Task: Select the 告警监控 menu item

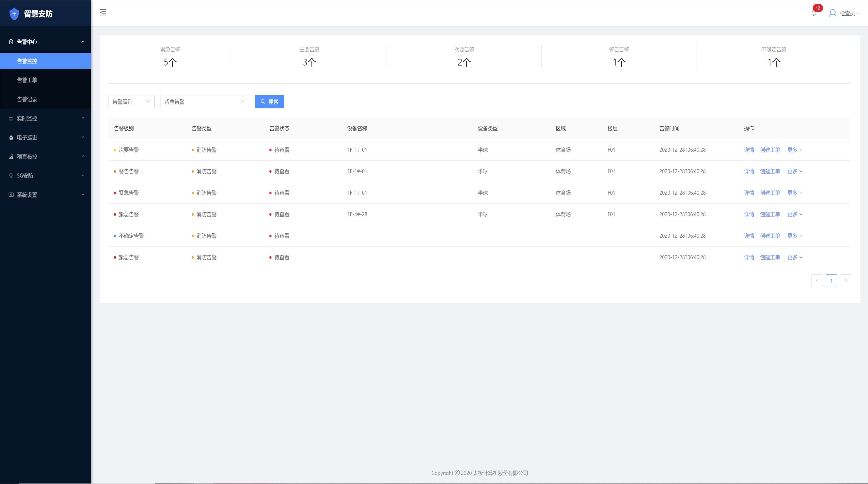Action: tap(45, 61)
